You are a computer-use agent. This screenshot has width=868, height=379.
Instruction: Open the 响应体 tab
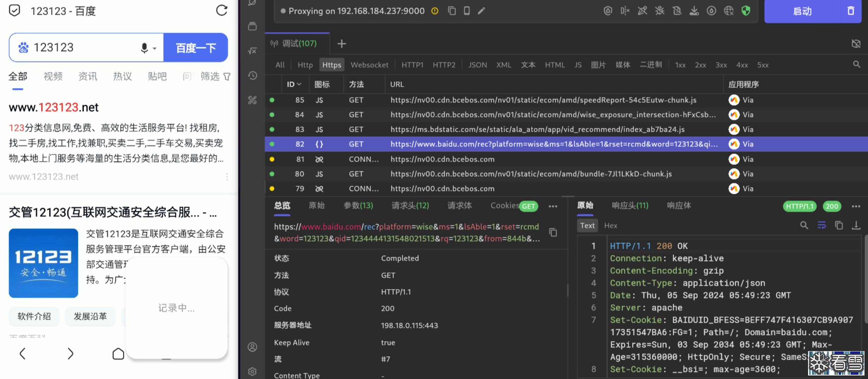tap(679, 205)
